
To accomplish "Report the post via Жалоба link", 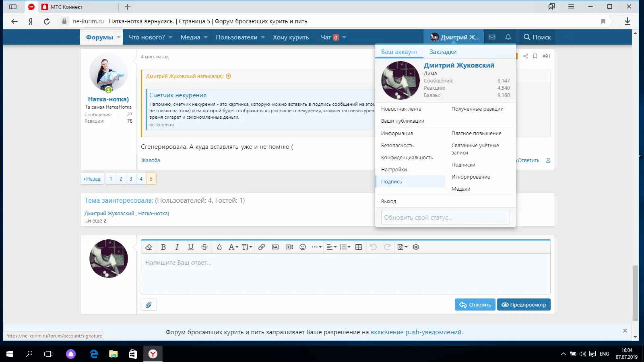I will click(x=151, y=160).
